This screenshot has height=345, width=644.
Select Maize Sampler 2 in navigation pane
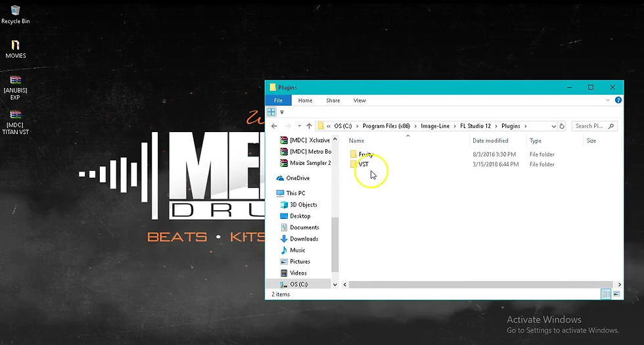coord(305,163)
